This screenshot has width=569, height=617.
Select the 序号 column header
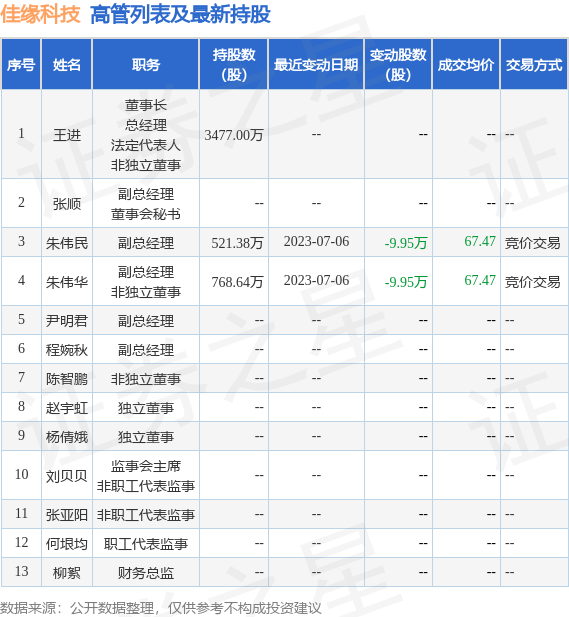[21, 65]
